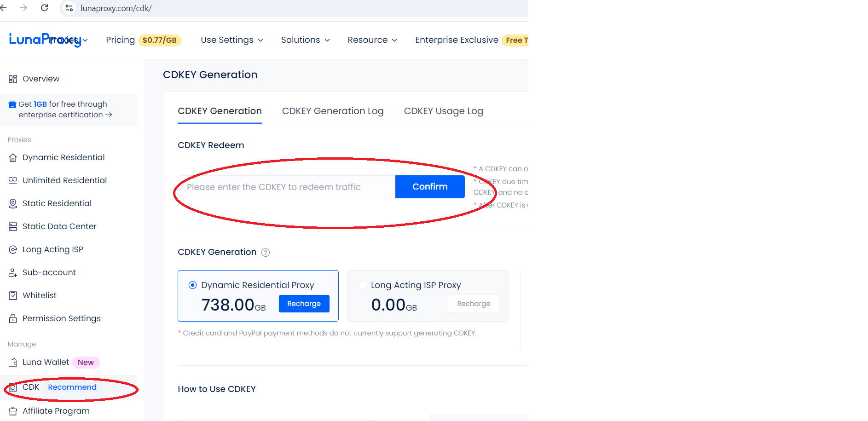The image size is (868, 421).
Task: Click the Static Data Center server icon
Action: pos(13,226)
